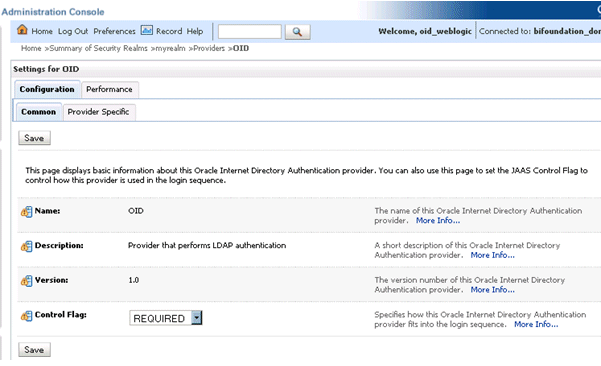Click the icon beside Version label
The height and width of the screenshot is (366, 601).
[26, 281]
